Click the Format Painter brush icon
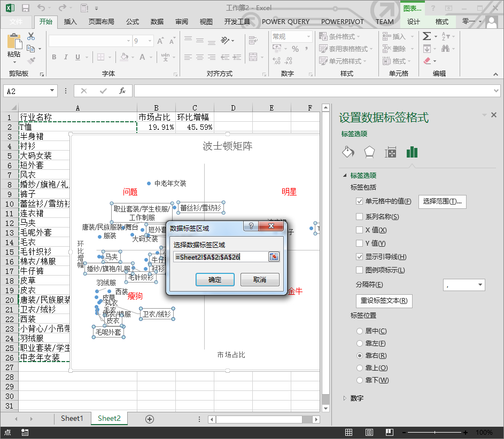The width and height of the screenshot is (504, 439). tap(31, 60)
